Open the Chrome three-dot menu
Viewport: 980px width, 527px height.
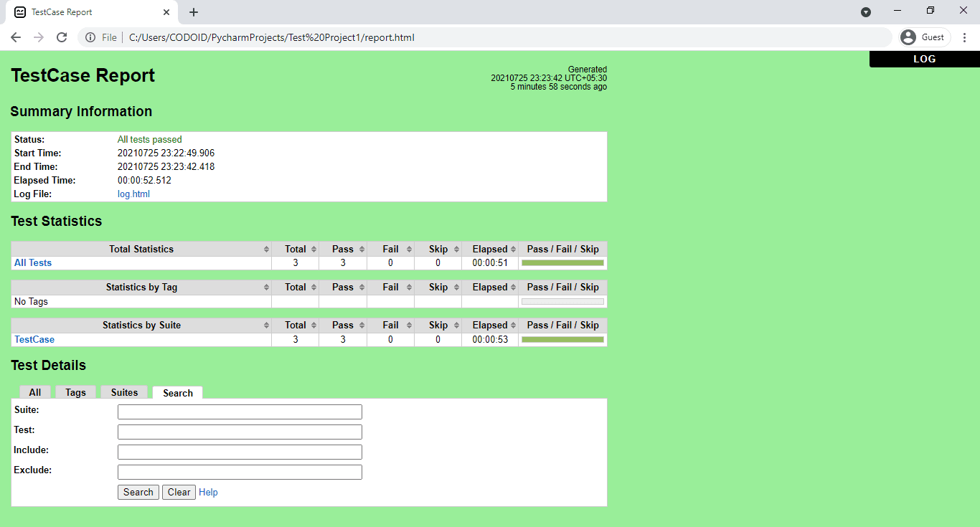point(965,37)
